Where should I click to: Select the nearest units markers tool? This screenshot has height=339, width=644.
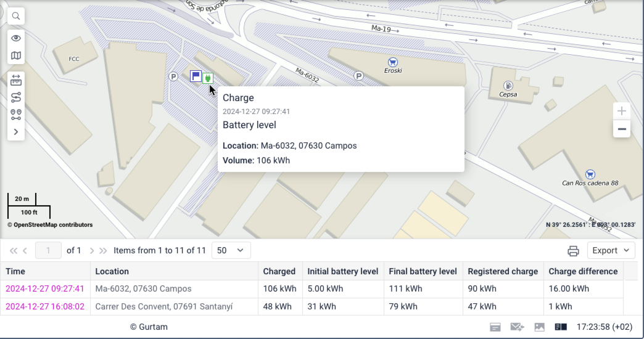pos(16,114)
